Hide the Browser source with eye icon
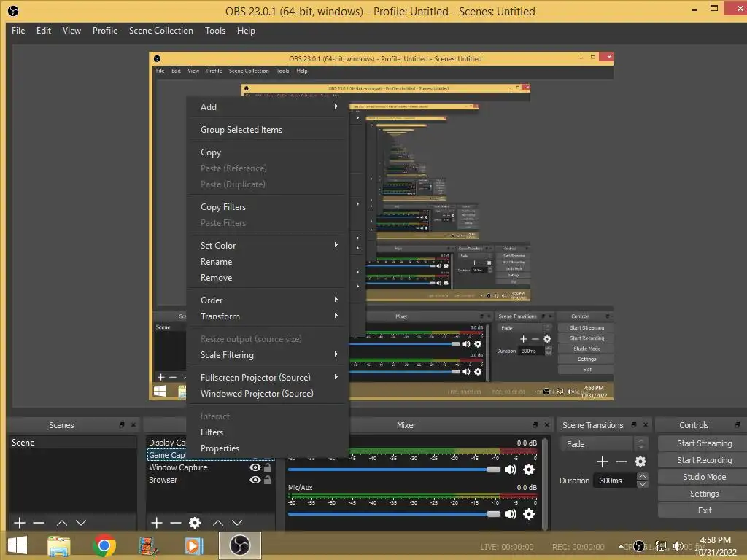Image resolution: width=747 pixels, height=560 pixels. [255, 480]
